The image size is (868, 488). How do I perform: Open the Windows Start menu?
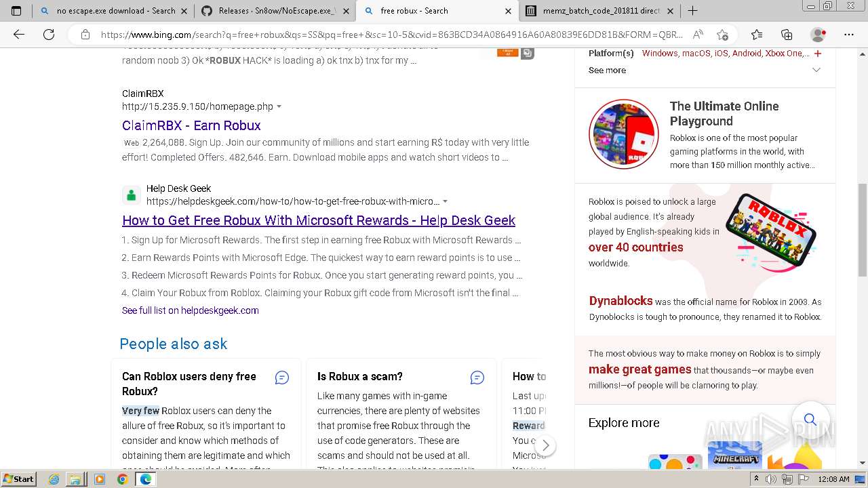(18, 479)
